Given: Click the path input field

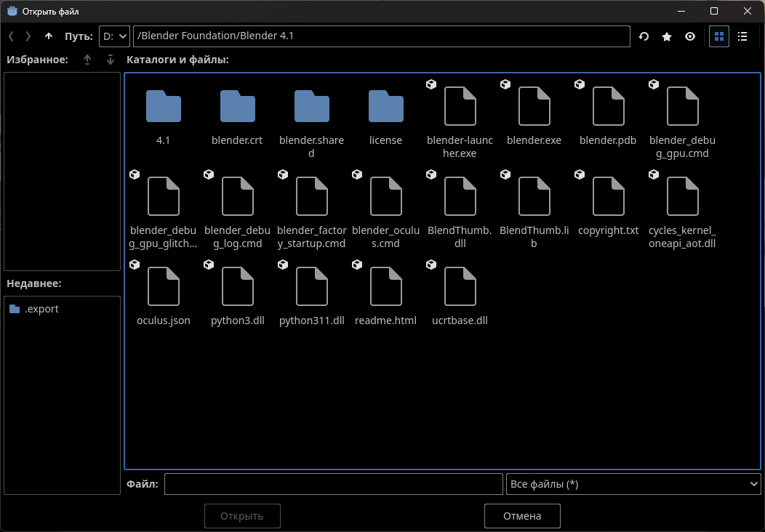Looking at the screenshot, I should tap(382, 36).
